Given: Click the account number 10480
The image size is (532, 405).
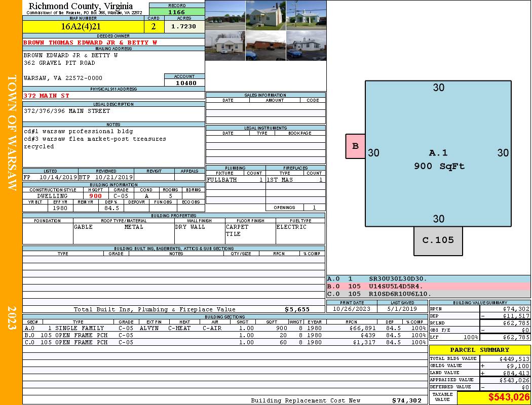Looking at the screenshot, I should 184,83.
